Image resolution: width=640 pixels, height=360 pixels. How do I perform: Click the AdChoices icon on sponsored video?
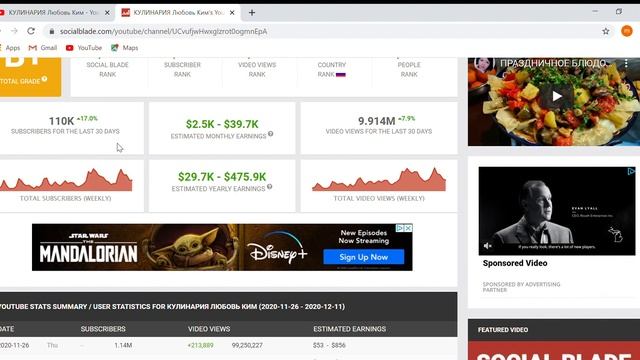pyautogui.click(x=631, y=171)
